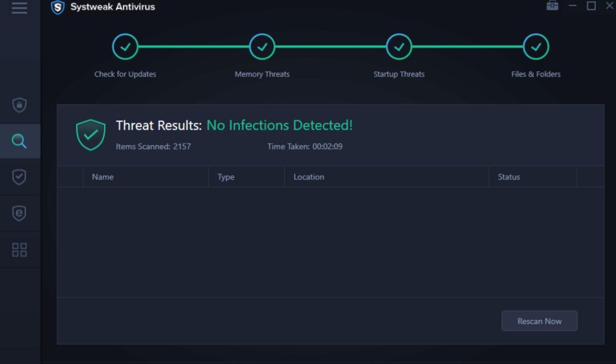This screenshot has width=616, height=364.
Task: Sort by the Location column header
Action: [387, 177]
